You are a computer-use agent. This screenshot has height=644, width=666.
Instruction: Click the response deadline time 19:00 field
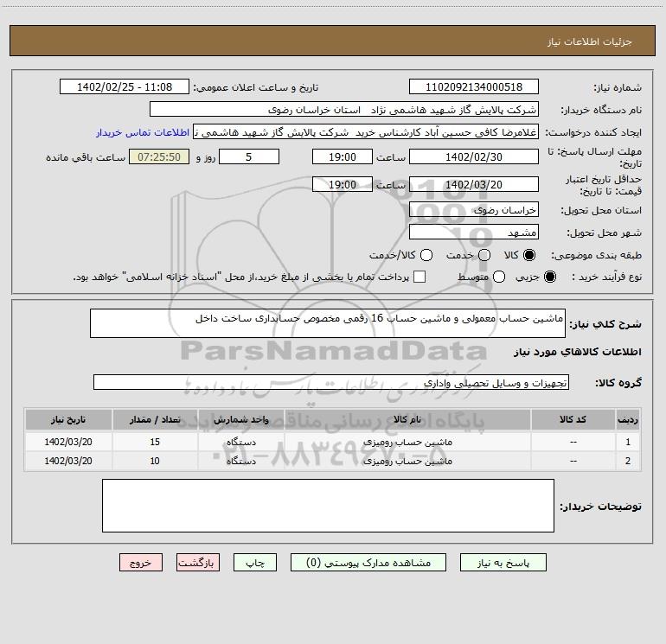(x=343, y=156)
